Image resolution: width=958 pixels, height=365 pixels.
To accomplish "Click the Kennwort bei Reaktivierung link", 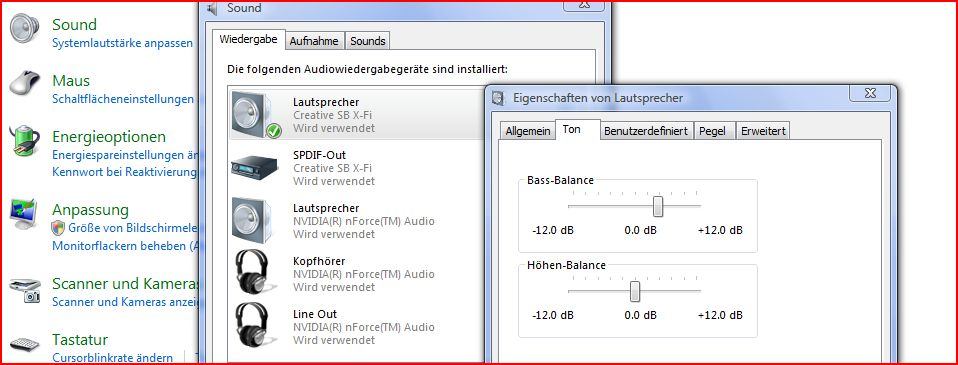I will click(x=125, y=172).
